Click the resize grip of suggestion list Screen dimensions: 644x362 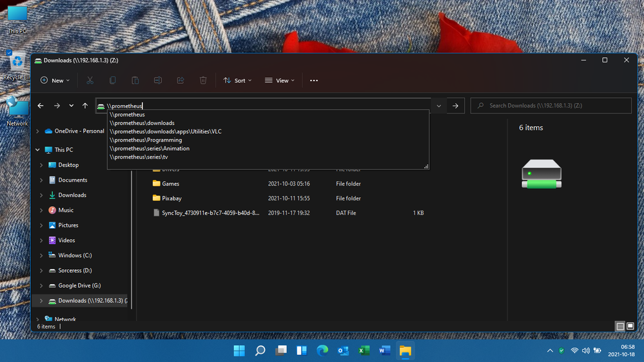(x=426, y=166)
